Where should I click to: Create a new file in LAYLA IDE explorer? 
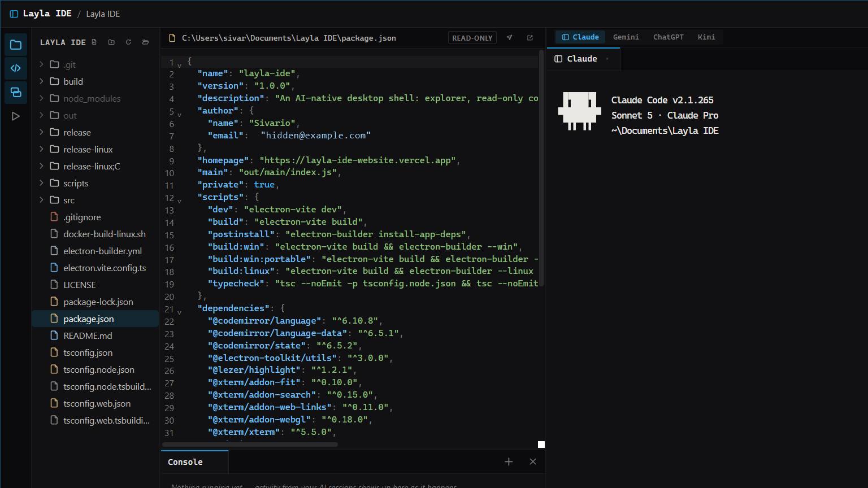(x=94, y=42)
